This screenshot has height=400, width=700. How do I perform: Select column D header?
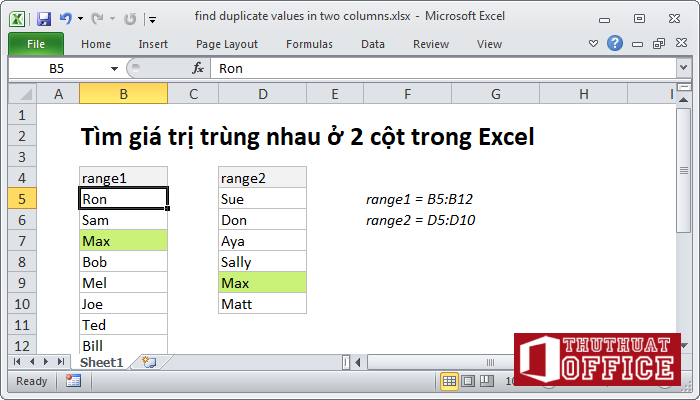click(x=262, y=93)
